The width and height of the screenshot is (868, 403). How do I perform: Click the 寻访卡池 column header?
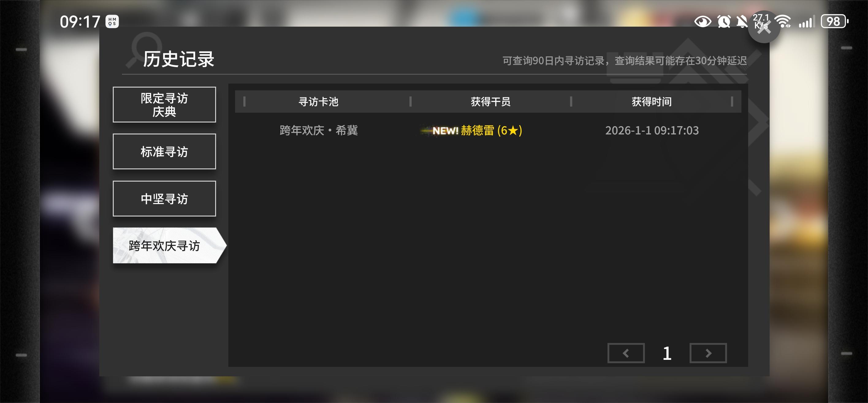click(318, 101)
